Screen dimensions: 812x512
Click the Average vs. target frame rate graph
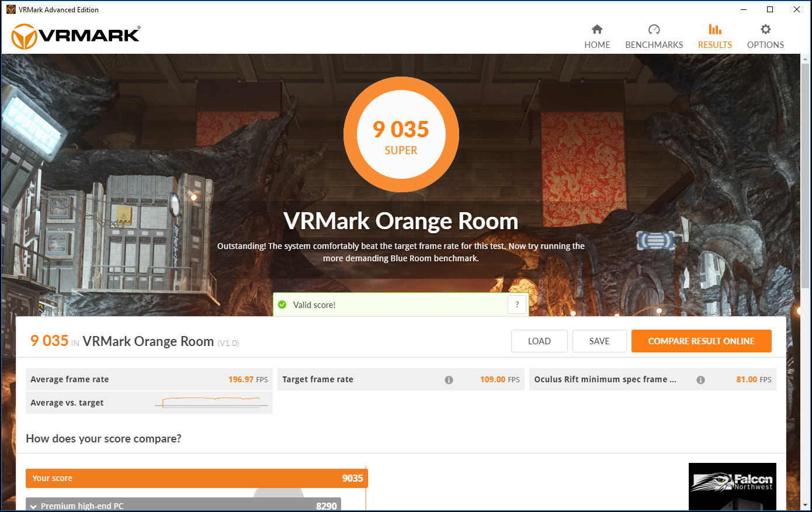tap(211, 402)
